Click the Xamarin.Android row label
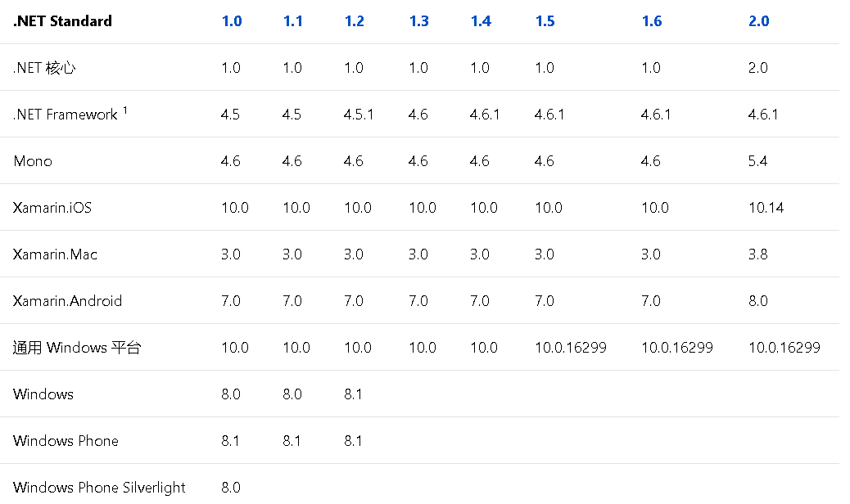Screen dimensions: 850x504 tap(68, 301)
